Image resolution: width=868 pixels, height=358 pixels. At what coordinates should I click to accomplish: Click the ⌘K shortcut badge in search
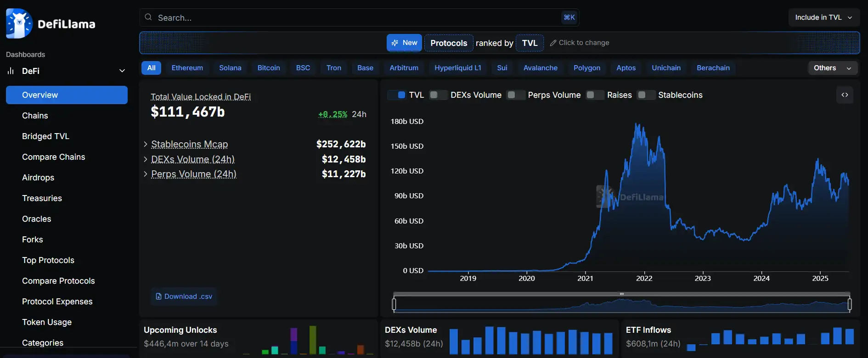tap(569, 17)
